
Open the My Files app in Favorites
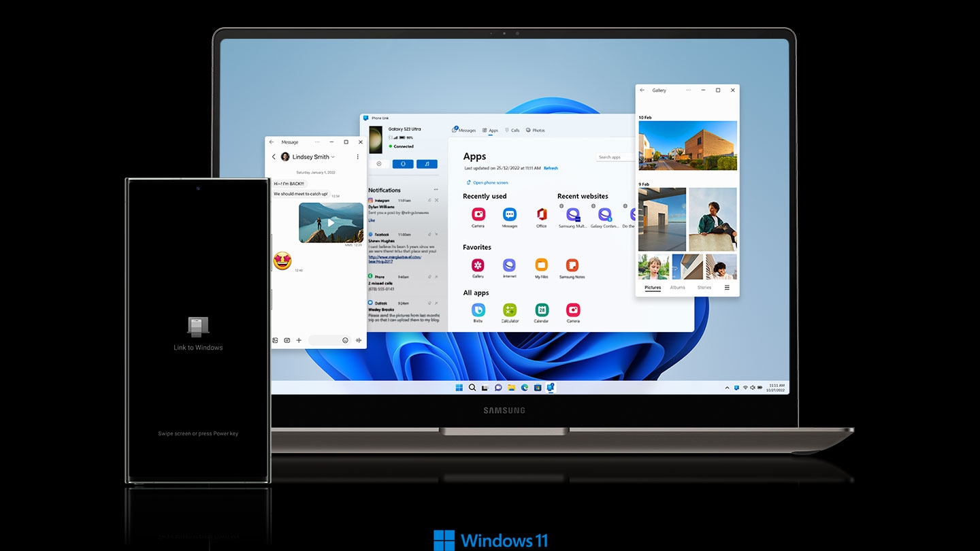[541, 265]
